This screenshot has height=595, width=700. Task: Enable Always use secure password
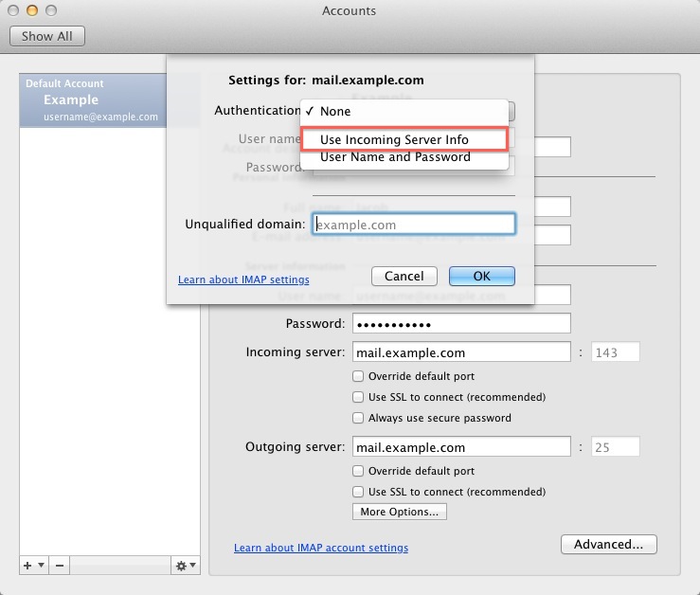pyautogui.click(x=358, y=418)
